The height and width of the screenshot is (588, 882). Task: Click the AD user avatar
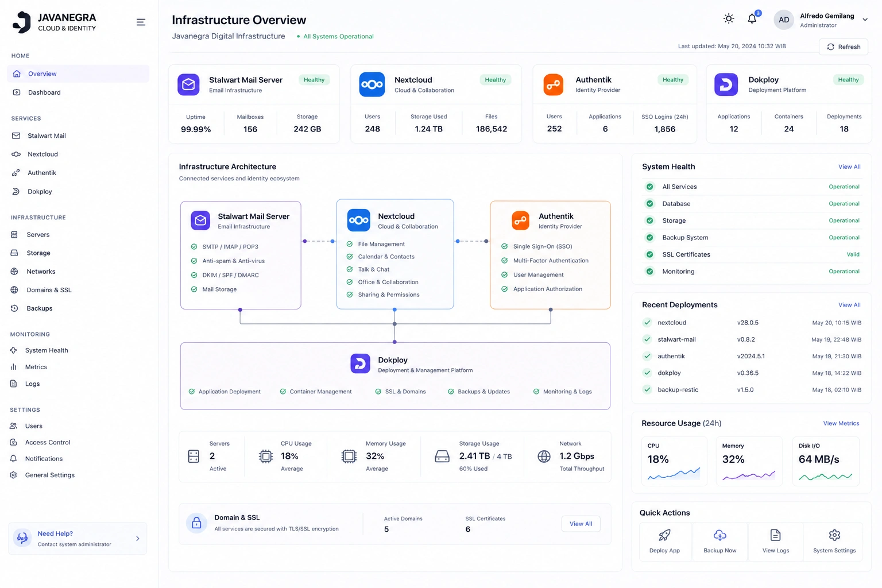(784, 20)
